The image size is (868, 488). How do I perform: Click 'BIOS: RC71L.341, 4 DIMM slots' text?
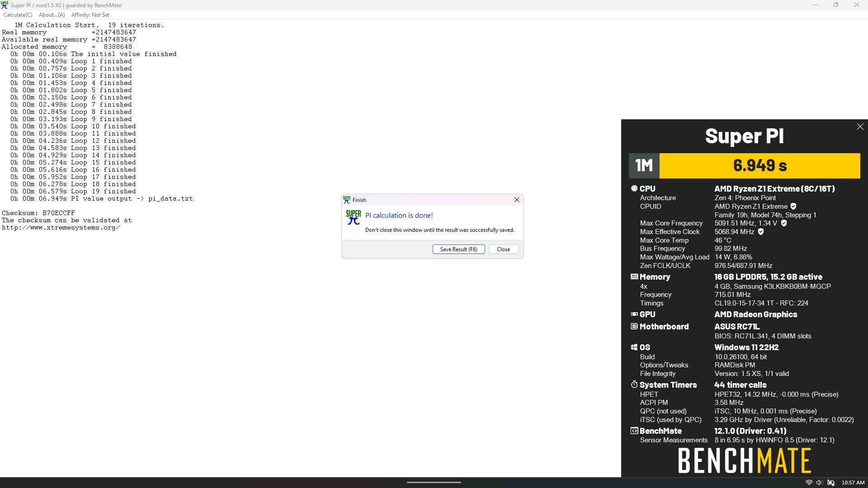763,336
